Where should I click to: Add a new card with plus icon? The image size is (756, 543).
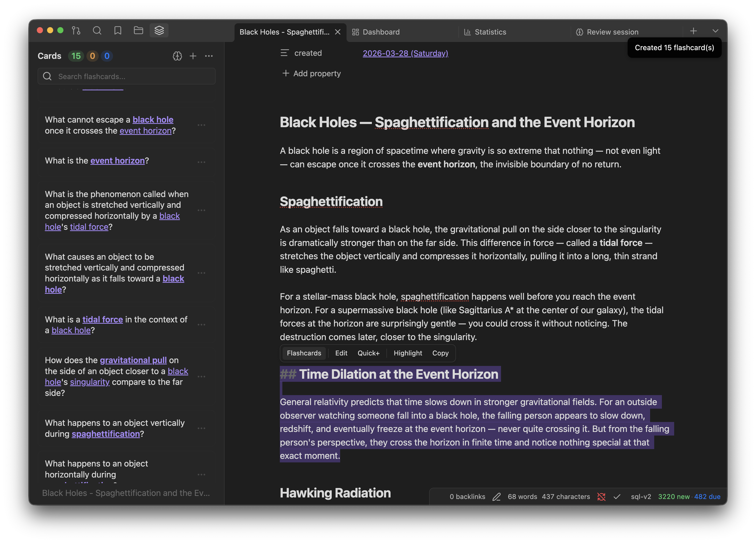193,56
